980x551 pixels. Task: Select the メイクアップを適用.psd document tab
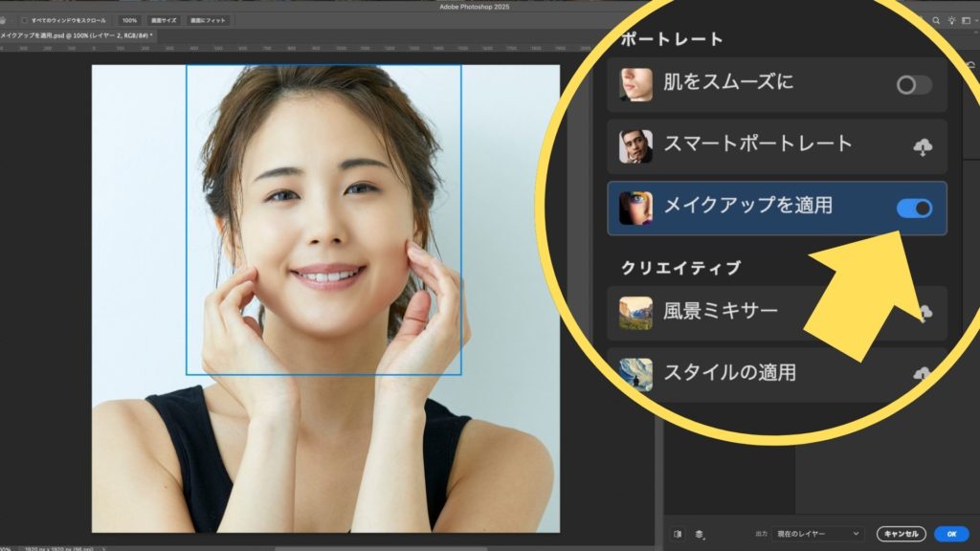[x=77, y=35]
